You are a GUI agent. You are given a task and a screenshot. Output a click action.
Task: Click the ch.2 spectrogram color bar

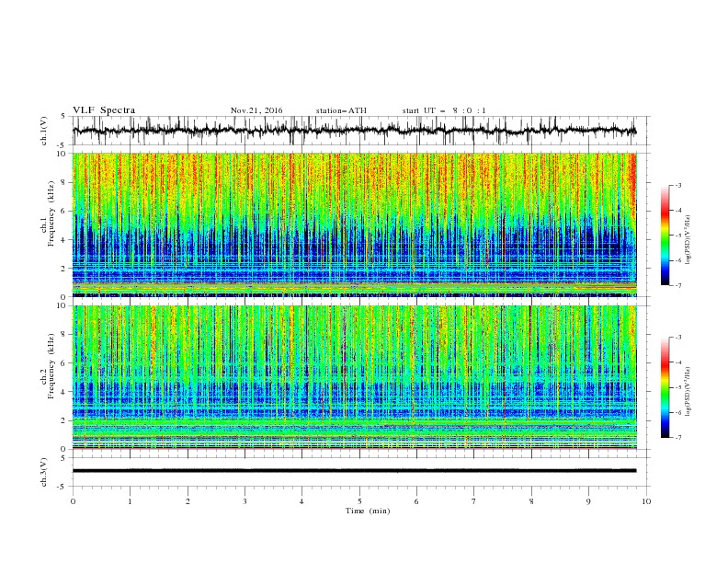coord(665,387)
